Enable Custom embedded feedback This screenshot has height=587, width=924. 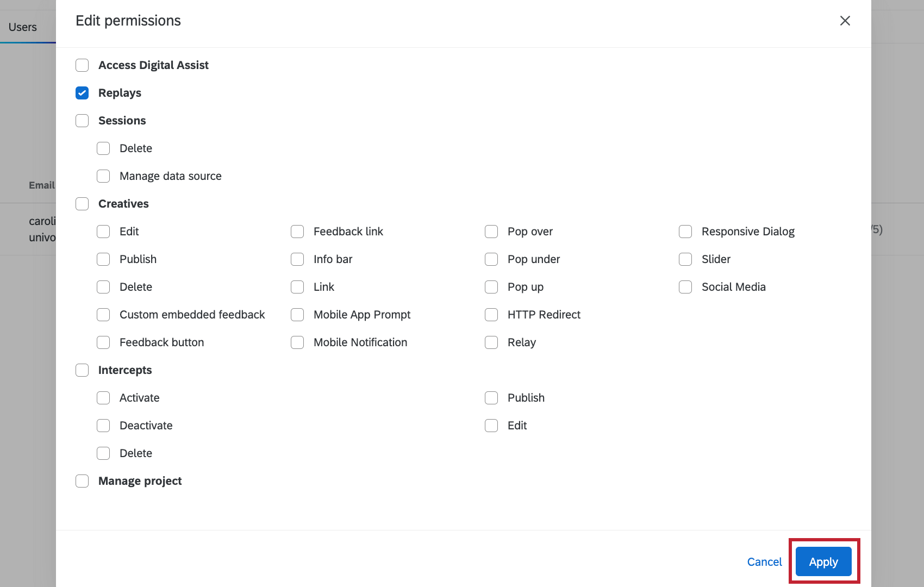tap(103, 315)
